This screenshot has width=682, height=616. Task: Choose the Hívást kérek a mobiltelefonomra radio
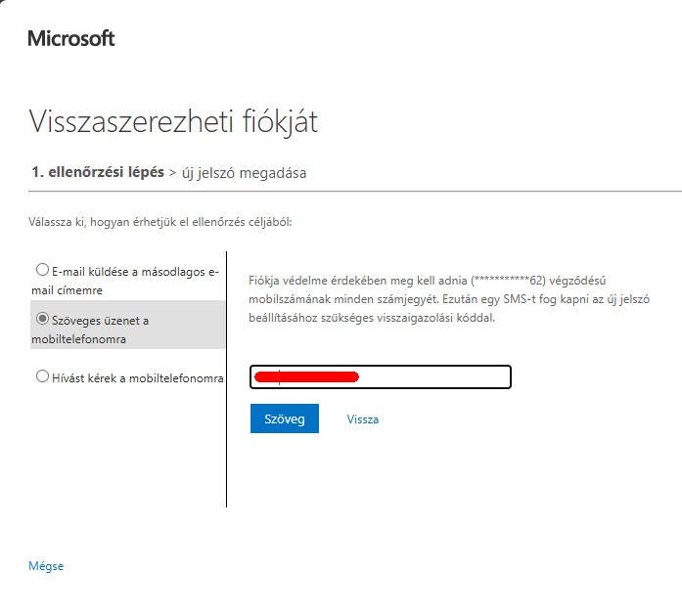[42, 375]
